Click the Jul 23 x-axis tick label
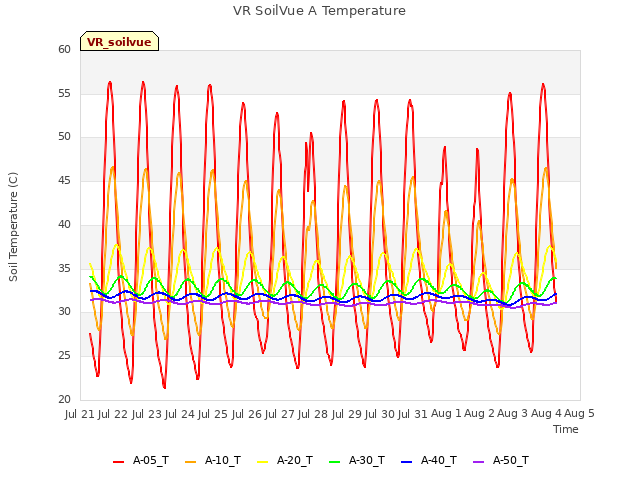 pos(147,414)
